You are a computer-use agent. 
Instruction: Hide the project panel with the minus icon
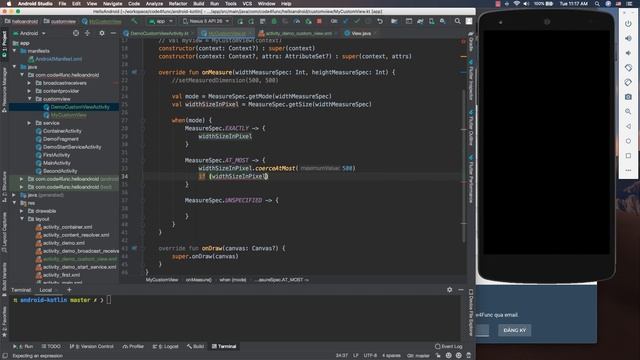pyautogui.click(x=113, y=33)
